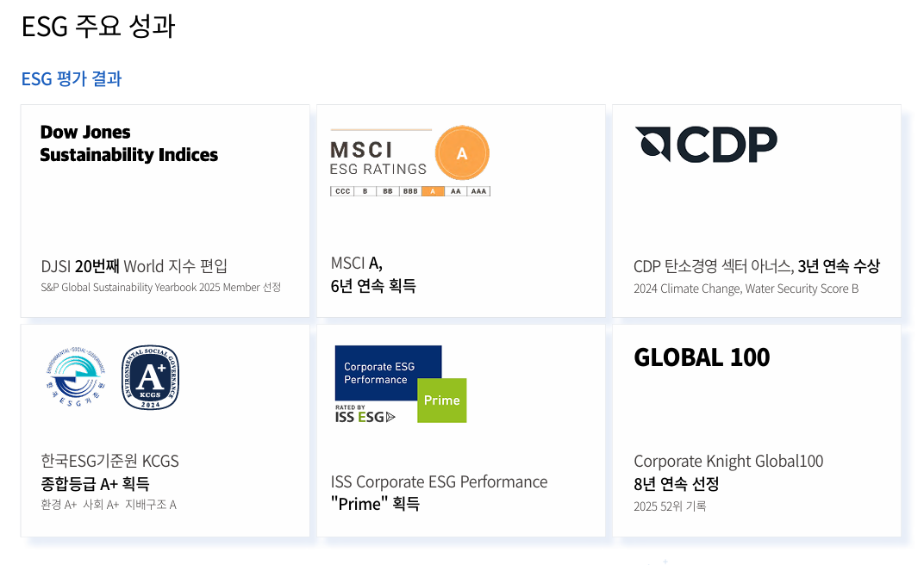Click the ESG 주요 성과 heading
Screen dimensions: 924x565
[x=98, y=27]
